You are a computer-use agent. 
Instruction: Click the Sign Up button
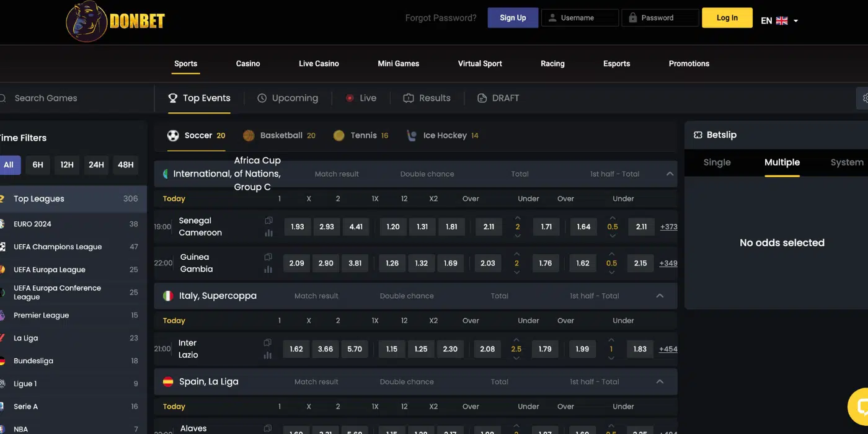pos(513,18)
